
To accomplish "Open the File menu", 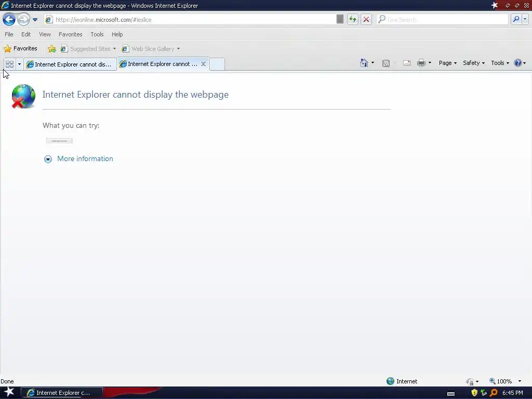I will (9, 34).
